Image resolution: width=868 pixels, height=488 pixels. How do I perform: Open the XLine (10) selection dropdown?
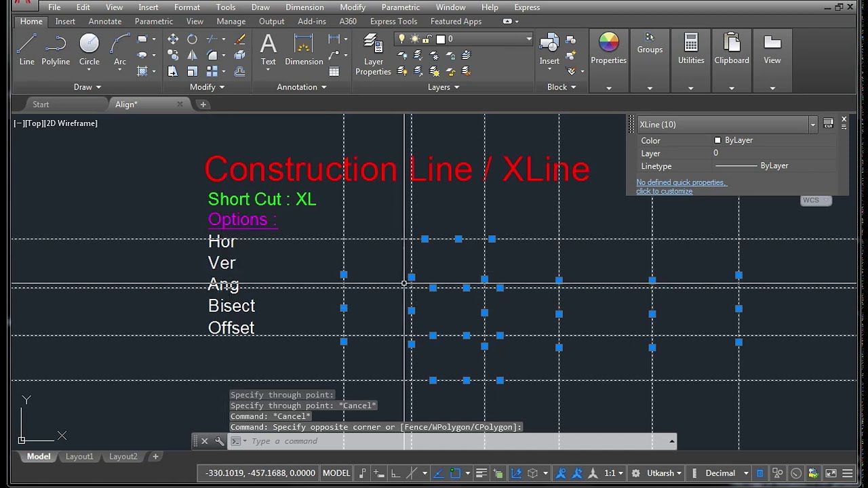coord(812,125)
